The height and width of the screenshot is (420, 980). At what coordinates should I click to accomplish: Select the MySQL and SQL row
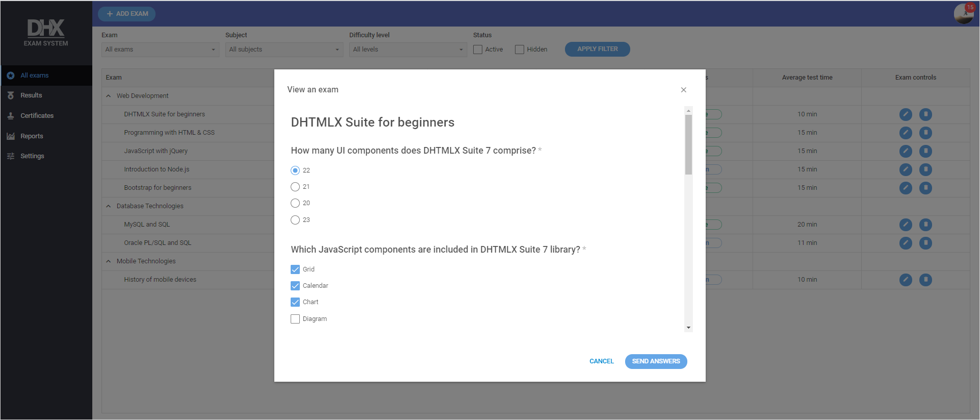point(188,225)
